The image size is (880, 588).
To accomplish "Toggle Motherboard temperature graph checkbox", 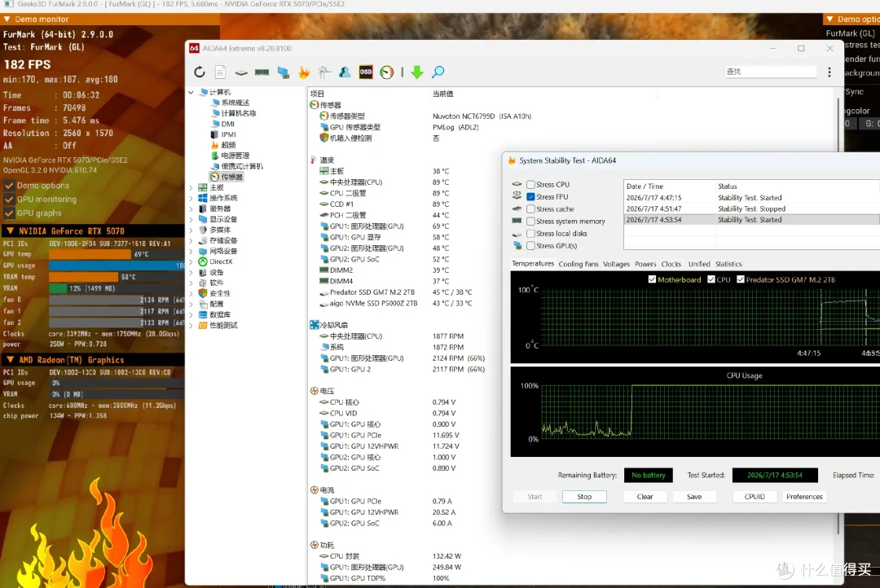I will 652,279.
